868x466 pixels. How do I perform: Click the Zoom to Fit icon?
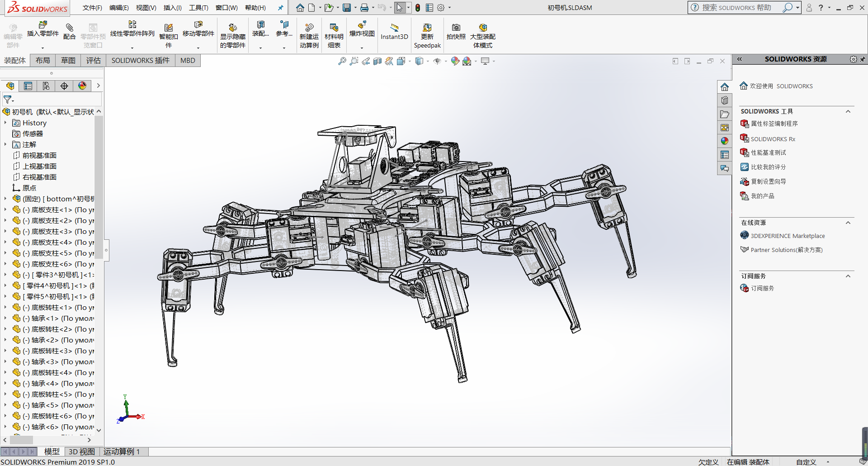coord(342,61)
